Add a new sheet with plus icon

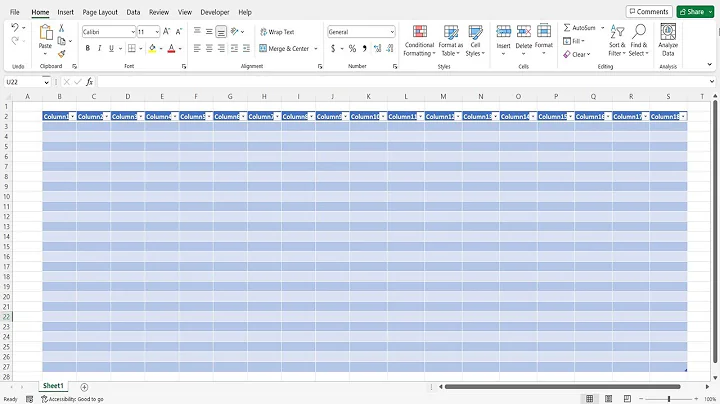pos(84,387)
